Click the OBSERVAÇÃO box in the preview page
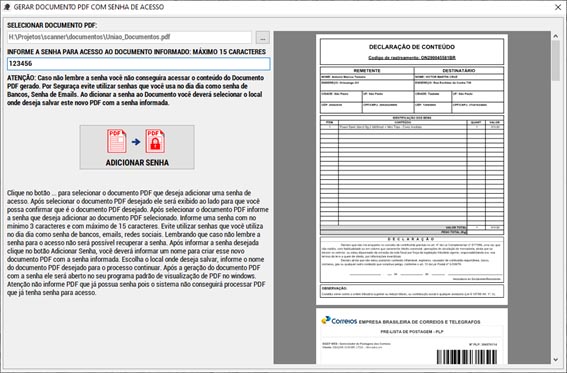 tap(412, 291)
